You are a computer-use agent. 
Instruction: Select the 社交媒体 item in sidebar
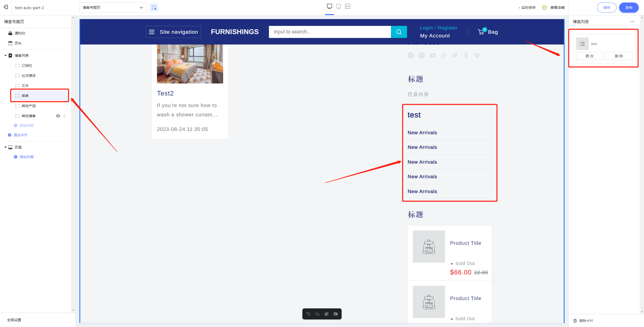pyautogui.click(x=28, y=76)
